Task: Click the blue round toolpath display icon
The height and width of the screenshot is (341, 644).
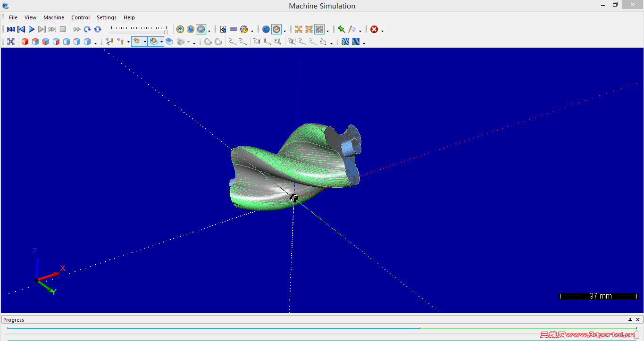Action: pos(266,29)
